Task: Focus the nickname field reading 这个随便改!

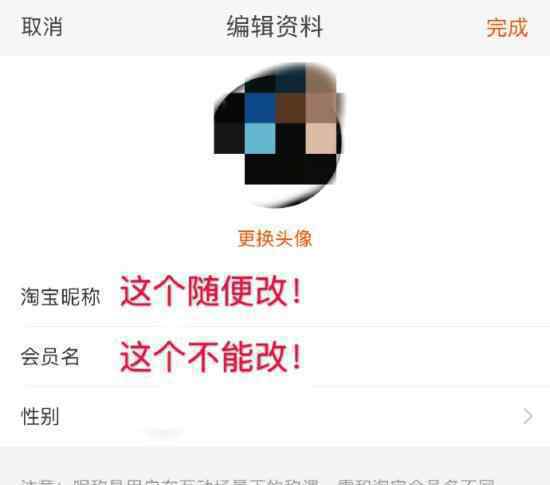Action: coord(210,291)
